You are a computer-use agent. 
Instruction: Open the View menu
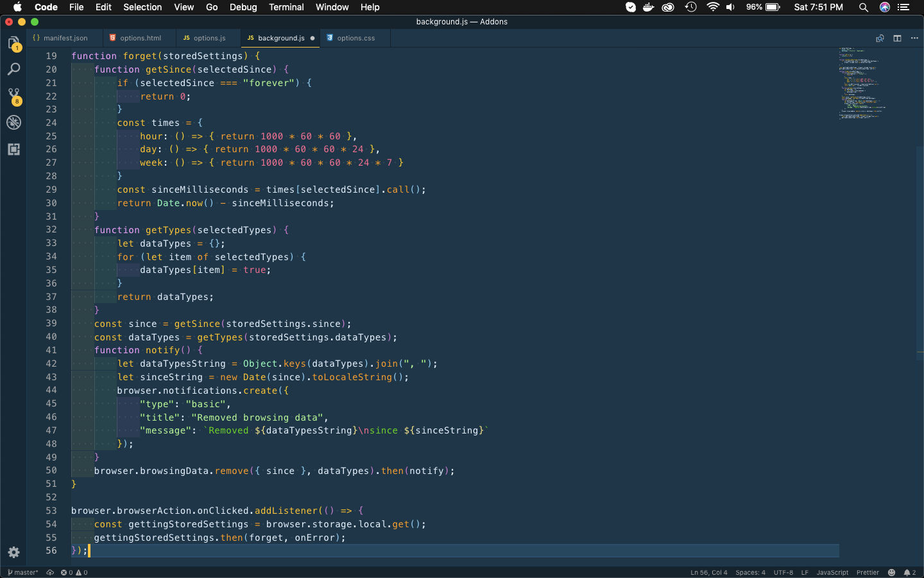(184, 7)
